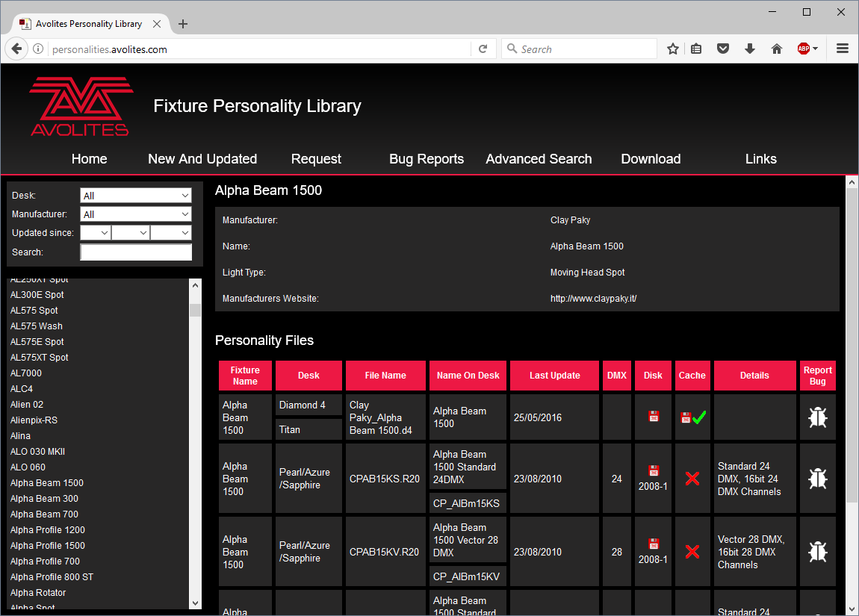Image resolution: width=859 pixels, height=616 pixels.
Task: Open the first Updated since dropdown
Action: coord(95,232)
